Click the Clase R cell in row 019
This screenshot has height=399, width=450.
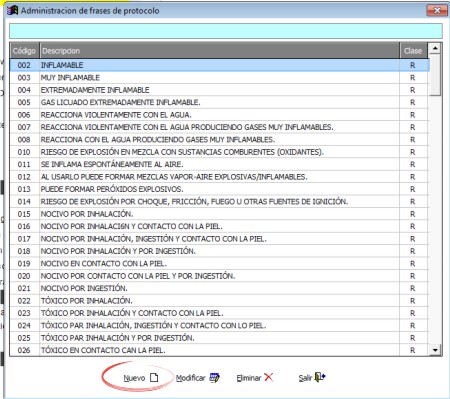[x=413, y=263]
